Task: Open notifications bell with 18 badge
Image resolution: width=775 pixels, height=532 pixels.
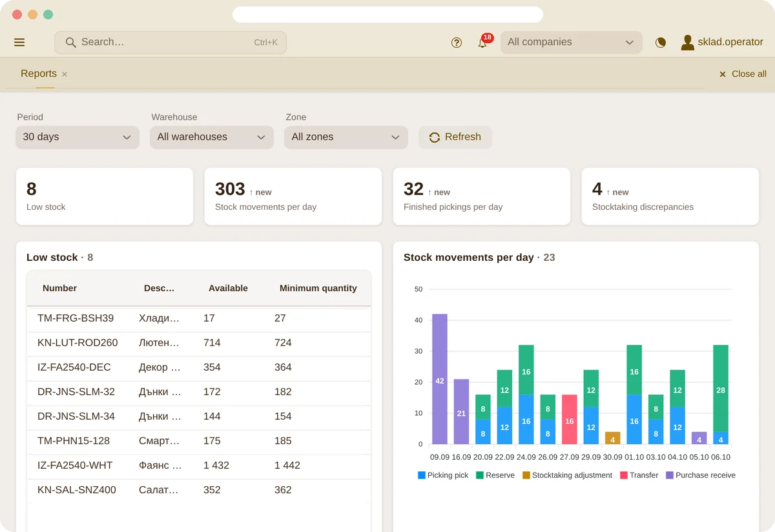Action: [x=482, y=43]
